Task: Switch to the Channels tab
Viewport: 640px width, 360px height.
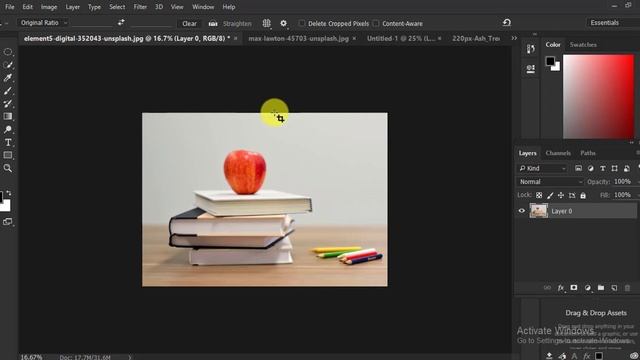Action: 558,153
